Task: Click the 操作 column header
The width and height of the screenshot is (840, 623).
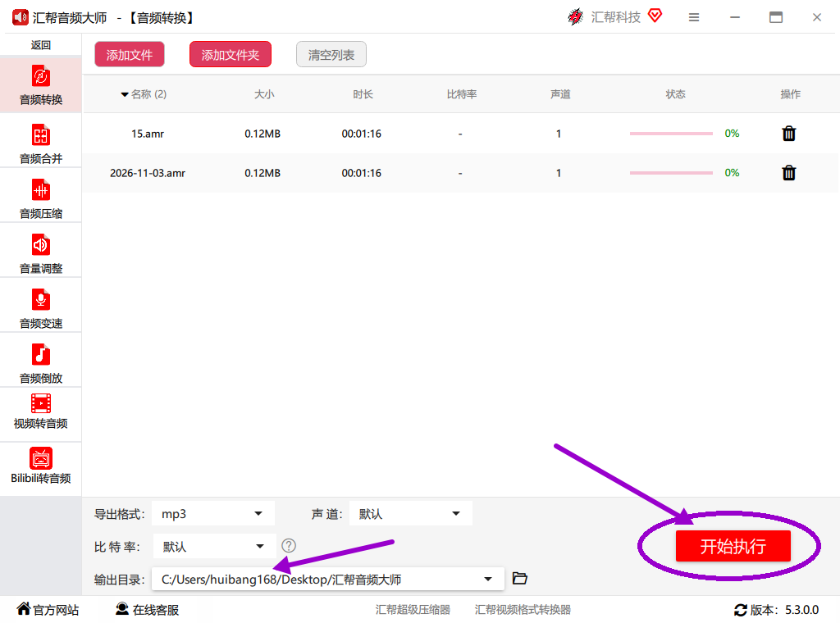Action: click(790, 94)
